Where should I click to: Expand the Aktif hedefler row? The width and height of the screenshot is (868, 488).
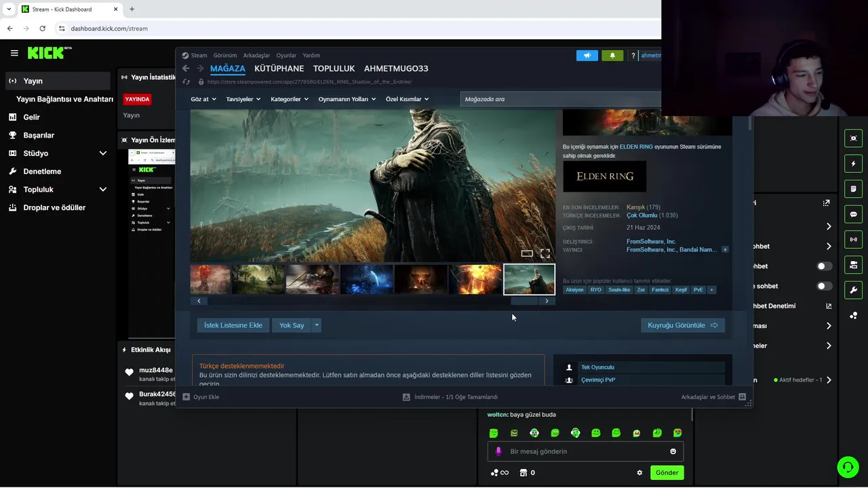click(x=829, y=380)
